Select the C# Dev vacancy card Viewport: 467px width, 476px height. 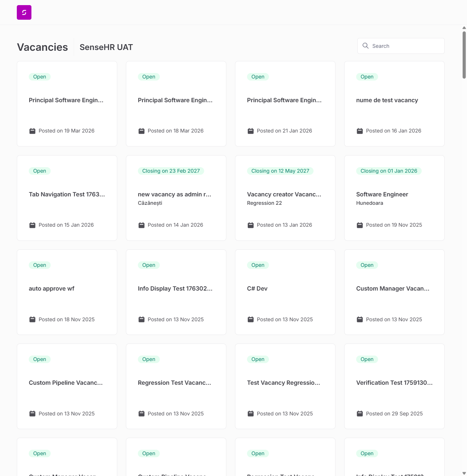[285, 292]
